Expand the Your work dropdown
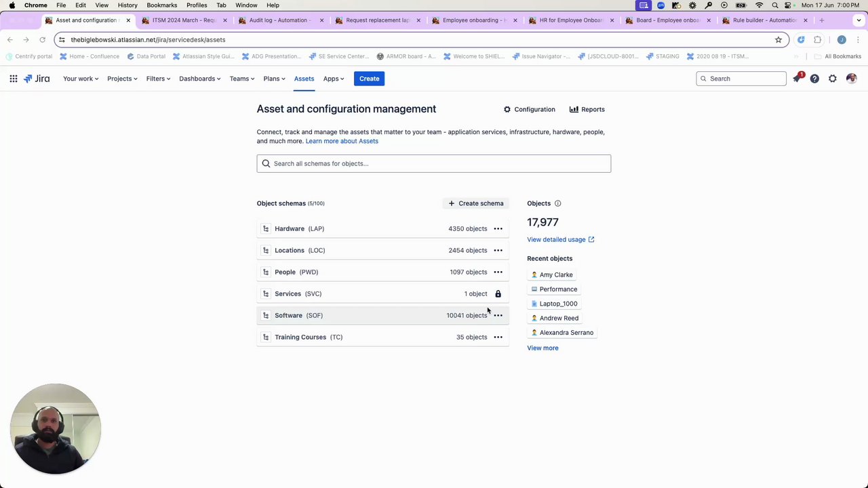Screen dimensions: 868x488 pyautogui.click(x=81, y=79)
